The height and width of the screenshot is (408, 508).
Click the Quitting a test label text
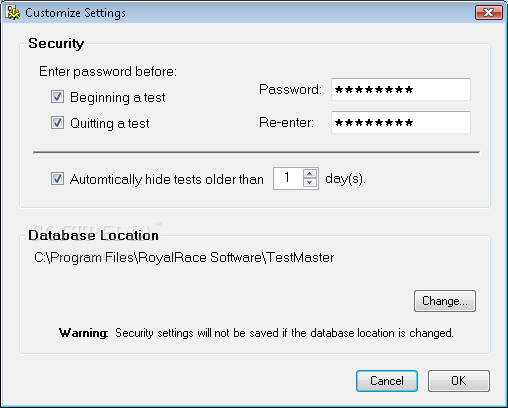tap(110, 124)
